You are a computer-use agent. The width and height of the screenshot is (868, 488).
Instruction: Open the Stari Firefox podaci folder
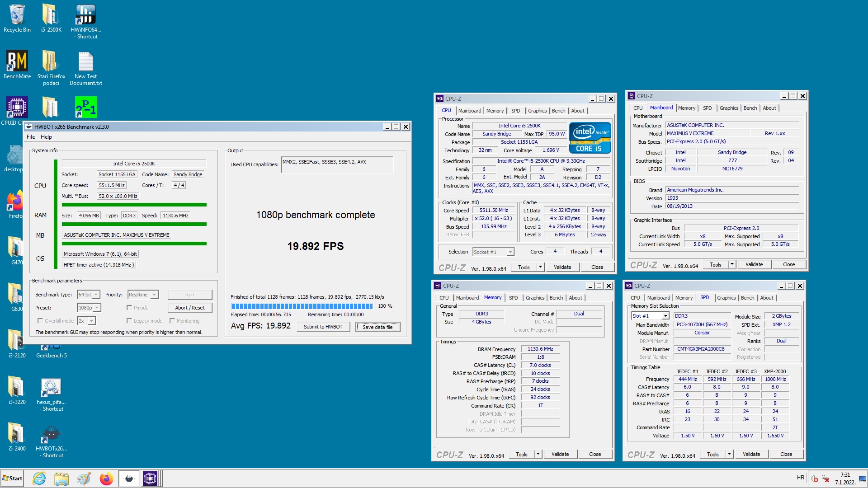(x=51, y=68)
